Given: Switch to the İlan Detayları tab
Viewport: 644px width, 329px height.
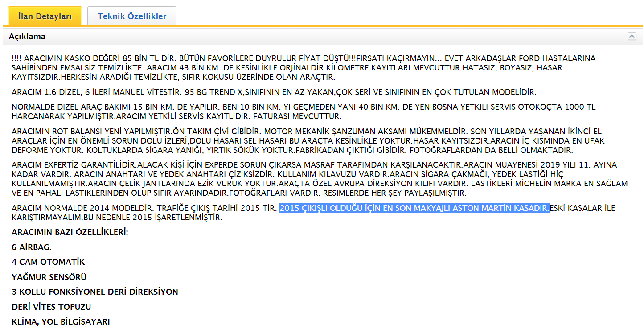Looking at the screenshot, I should coord(45,16).
